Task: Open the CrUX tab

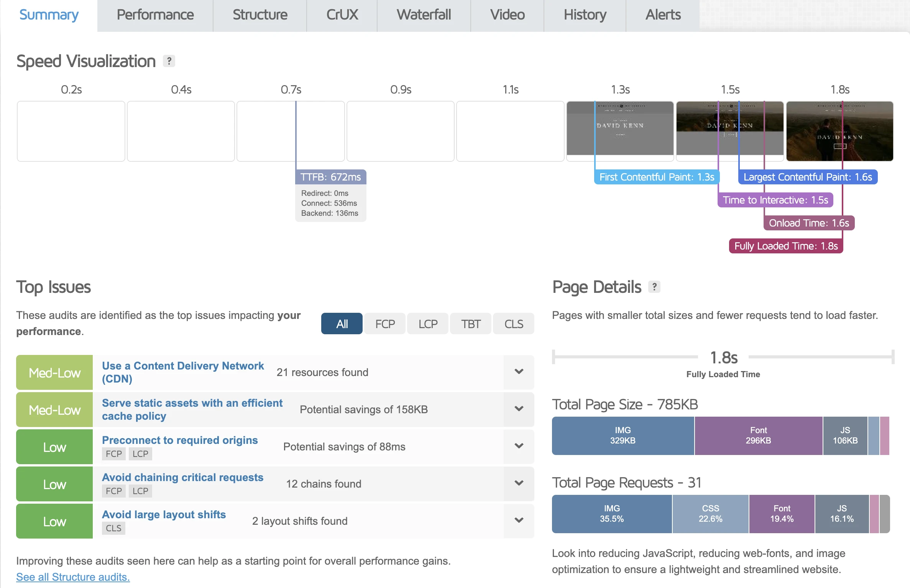Action: [x=342, y=15]
